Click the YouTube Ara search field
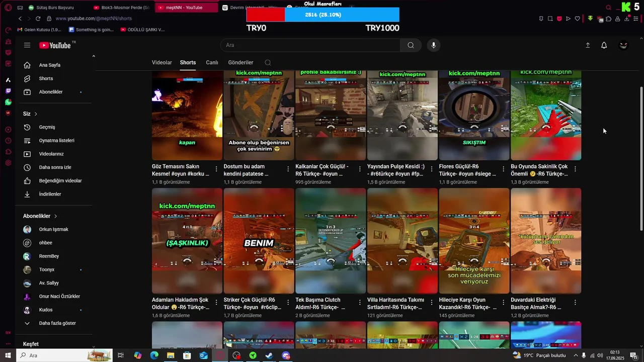644x362 pixels. point(310,45)
